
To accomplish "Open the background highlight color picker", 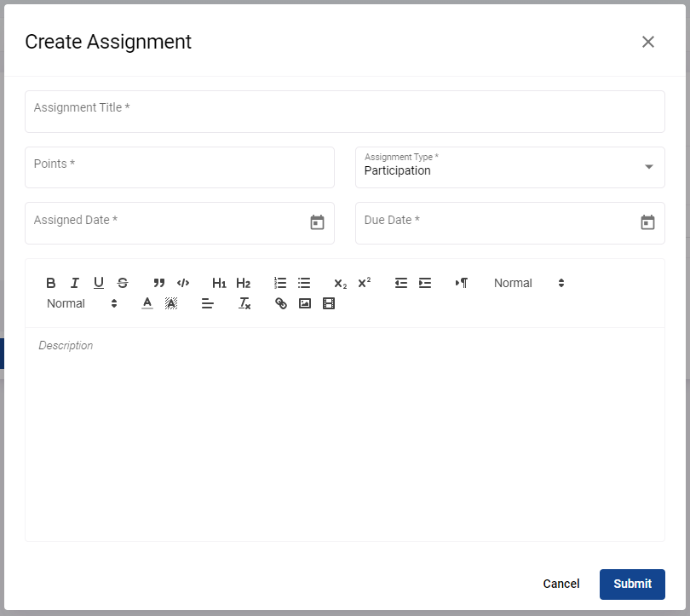I will [x=171, y=303].
